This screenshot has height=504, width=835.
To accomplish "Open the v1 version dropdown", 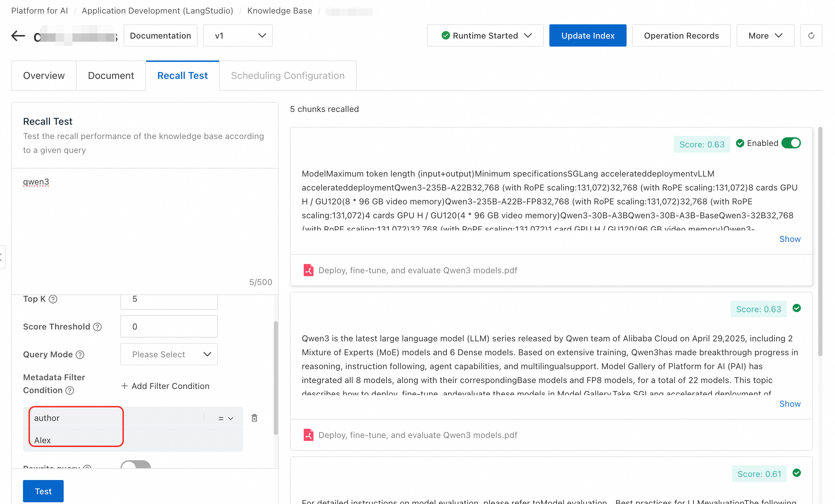I will click(238, 35).
